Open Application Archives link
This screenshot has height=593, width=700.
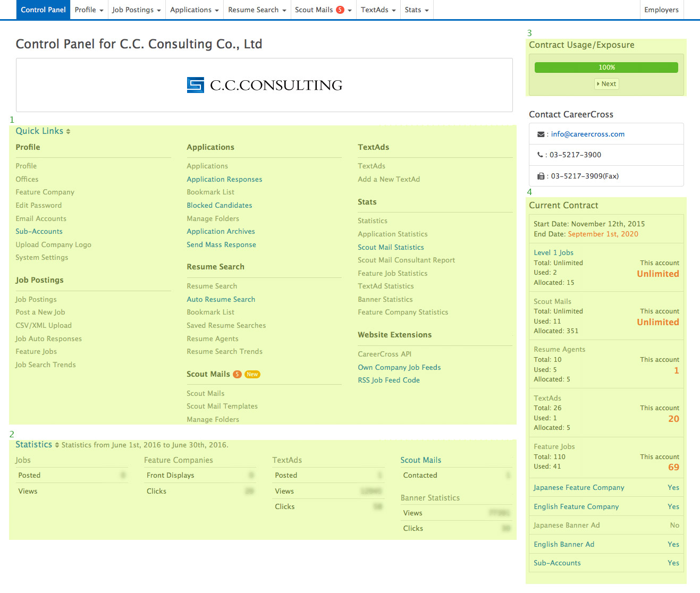[x=221, y=232]
